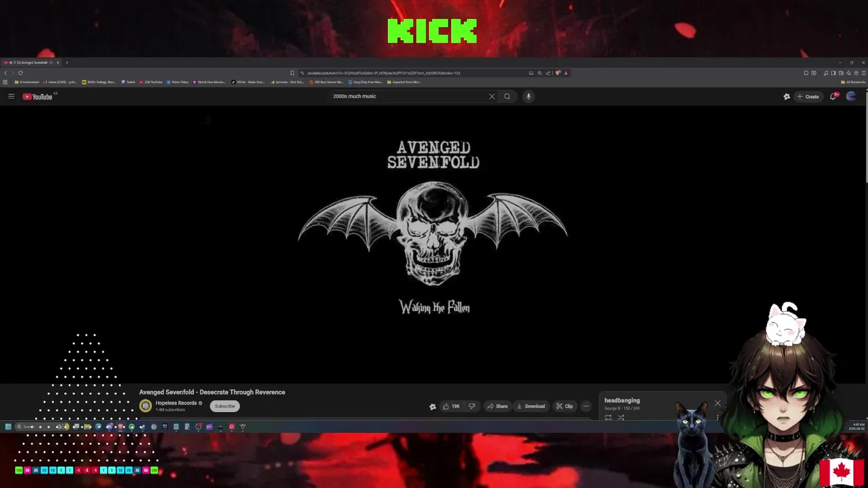Toggle playlist loop
The width and height of the screenshot is (868, 488).
coord(608,418)
